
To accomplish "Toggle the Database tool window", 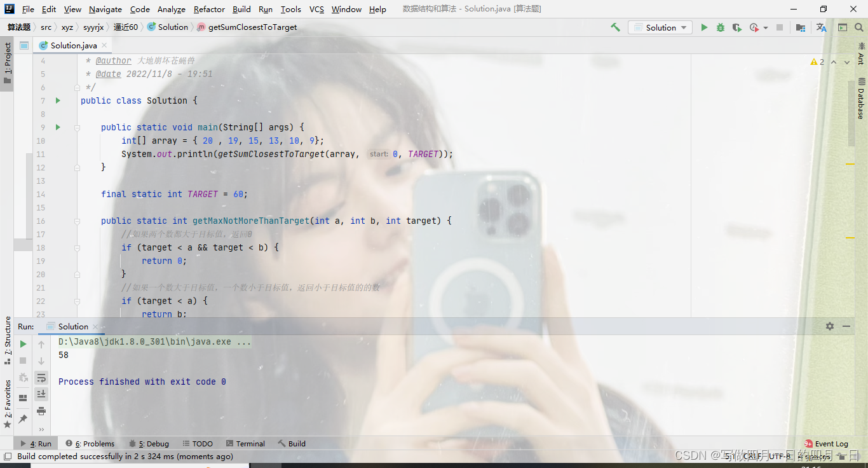I will (861, 98).
